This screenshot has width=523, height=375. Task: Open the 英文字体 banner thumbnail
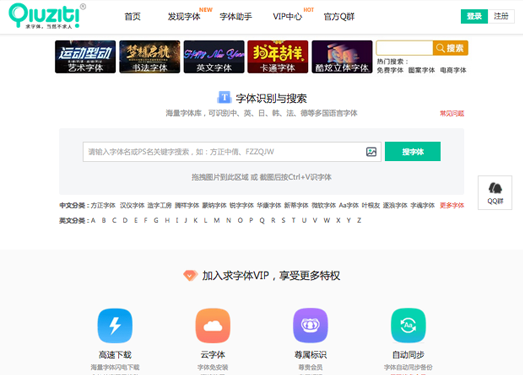click(x=214, y=57)
